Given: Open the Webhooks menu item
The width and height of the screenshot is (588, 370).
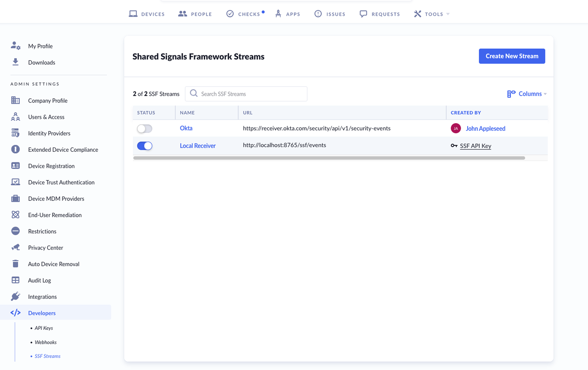Looking at the screenshot, I should [x=46, y=342].
